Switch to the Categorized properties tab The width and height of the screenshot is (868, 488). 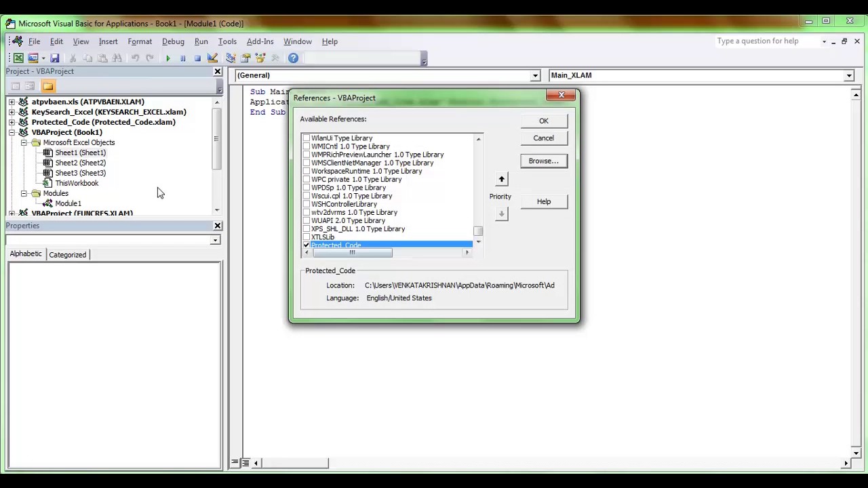click(x=68, y=255)
